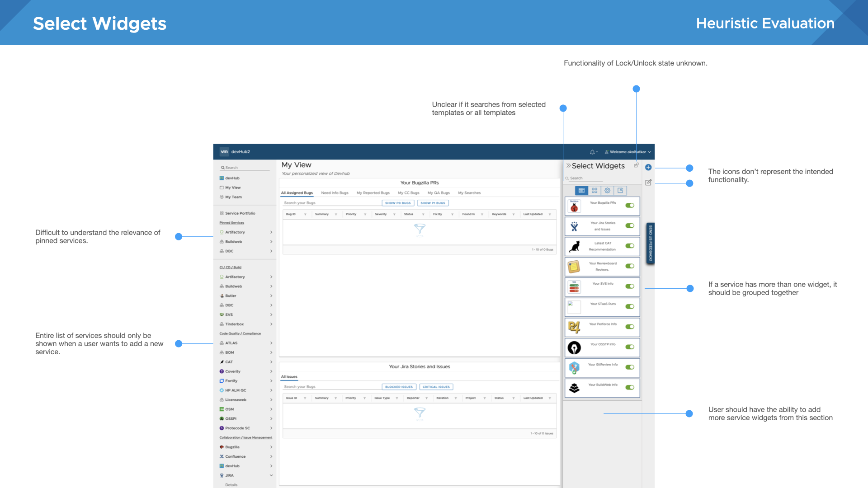Open the notification bell in header
Viewport: 868px width, 488px height.
click(592, 152)
